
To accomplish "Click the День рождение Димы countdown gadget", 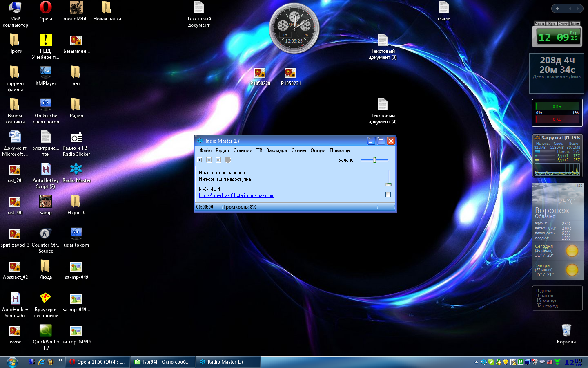I will pos(557,73).
